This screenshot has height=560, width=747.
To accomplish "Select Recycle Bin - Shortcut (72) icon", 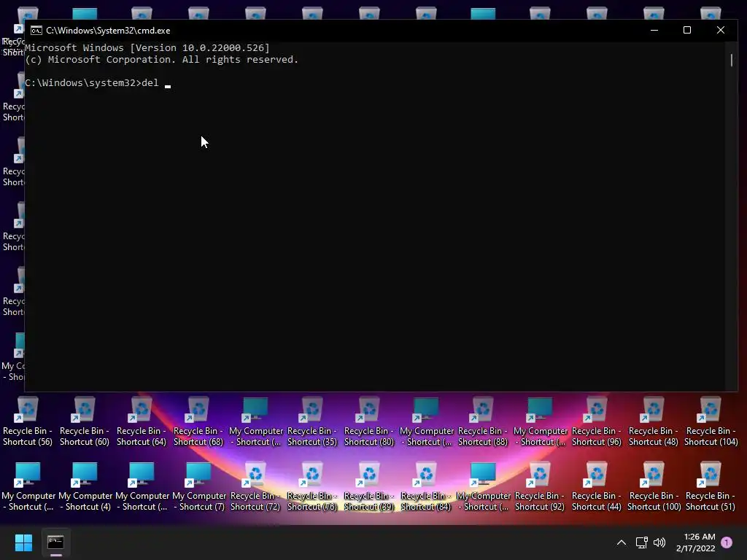I will [x=255, y=486].
